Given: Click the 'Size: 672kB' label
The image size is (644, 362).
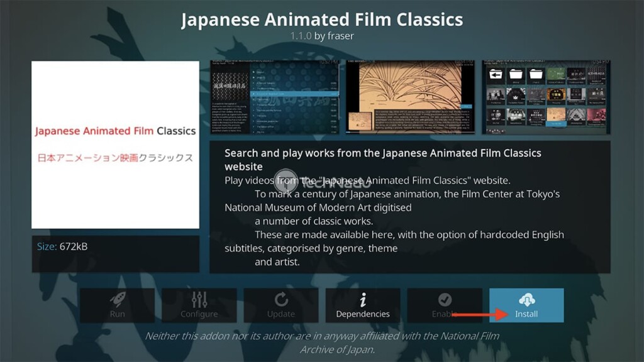Looking at the screenshot, I should pyautogui.click(x=62, y=246).
